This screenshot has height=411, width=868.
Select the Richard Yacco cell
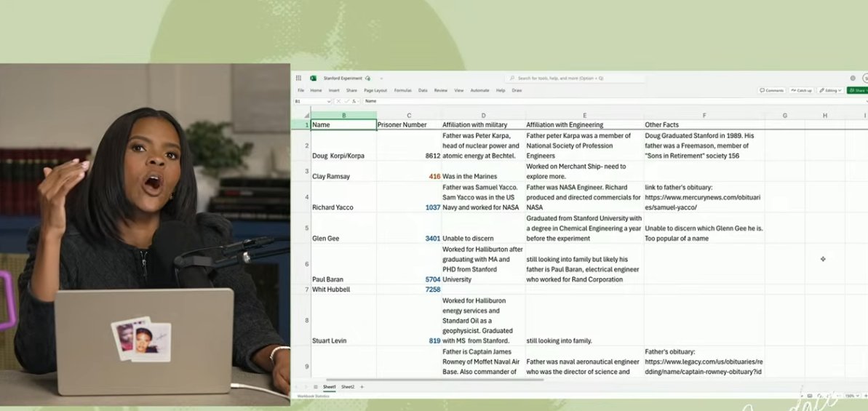coord(343,197)
